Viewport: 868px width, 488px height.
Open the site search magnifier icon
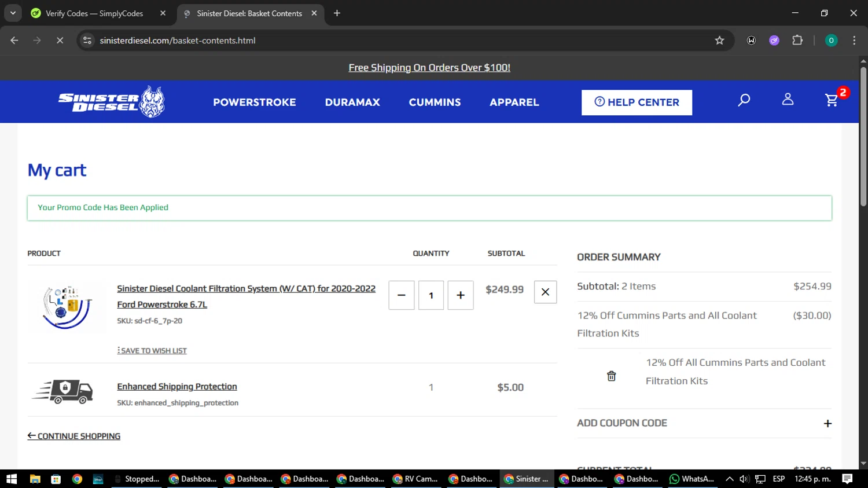(x=744, y=100)
